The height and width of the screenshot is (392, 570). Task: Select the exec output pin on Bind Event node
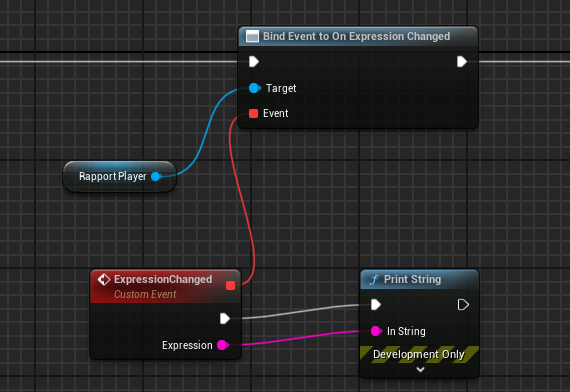[x=462, y=62]
